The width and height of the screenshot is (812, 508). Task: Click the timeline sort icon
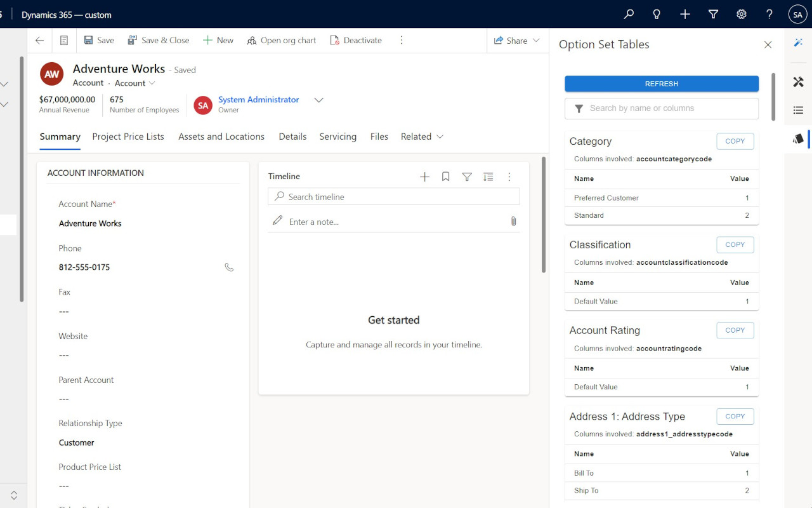(488, 177)
